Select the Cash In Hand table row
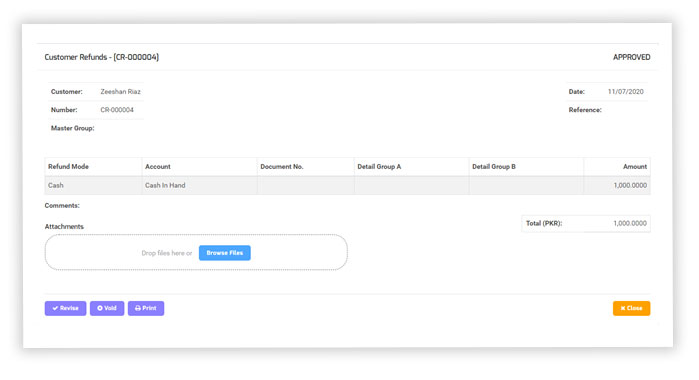 tap(347, 185)
